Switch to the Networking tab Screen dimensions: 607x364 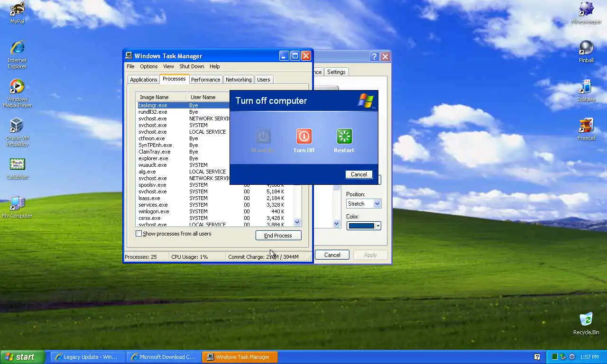pyautogui.click(x=239, y=80)
